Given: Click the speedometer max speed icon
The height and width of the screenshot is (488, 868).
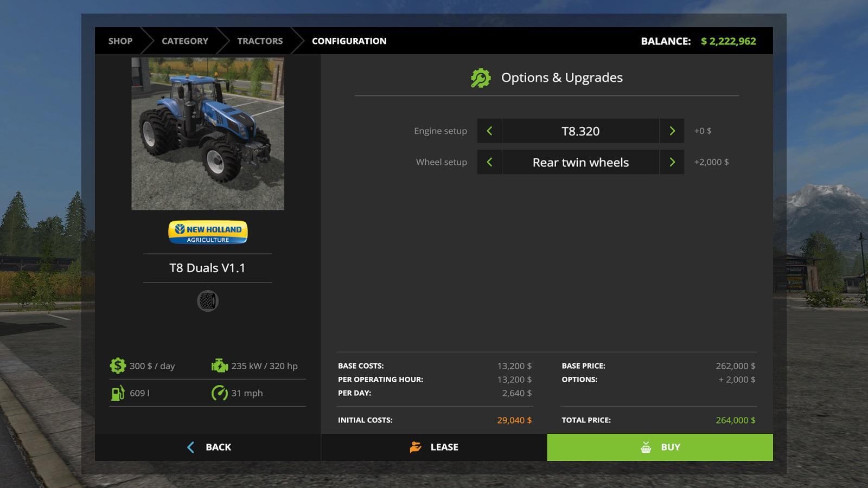Looking at the screenshot, I should 219,393.
